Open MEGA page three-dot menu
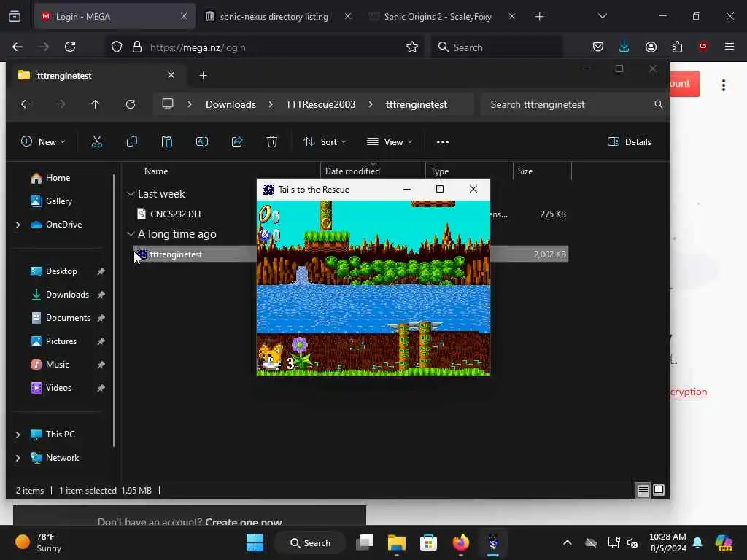This screenshot has height=560, width=747. [x=723, y=85]
